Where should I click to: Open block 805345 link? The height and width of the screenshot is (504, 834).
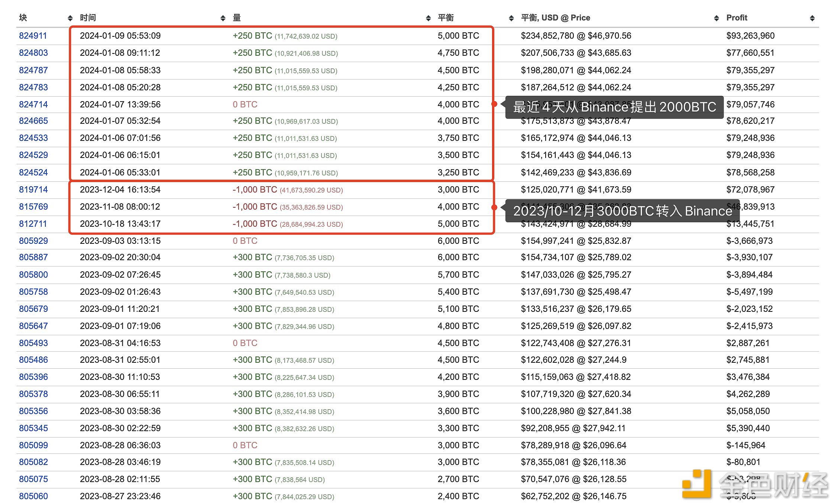[33, 428]
